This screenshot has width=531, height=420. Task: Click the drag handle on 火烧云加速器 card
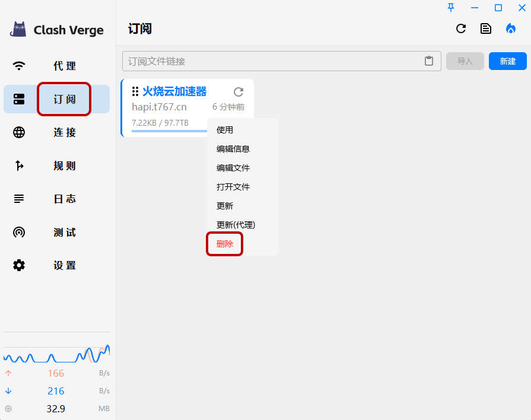pos(135,91)
